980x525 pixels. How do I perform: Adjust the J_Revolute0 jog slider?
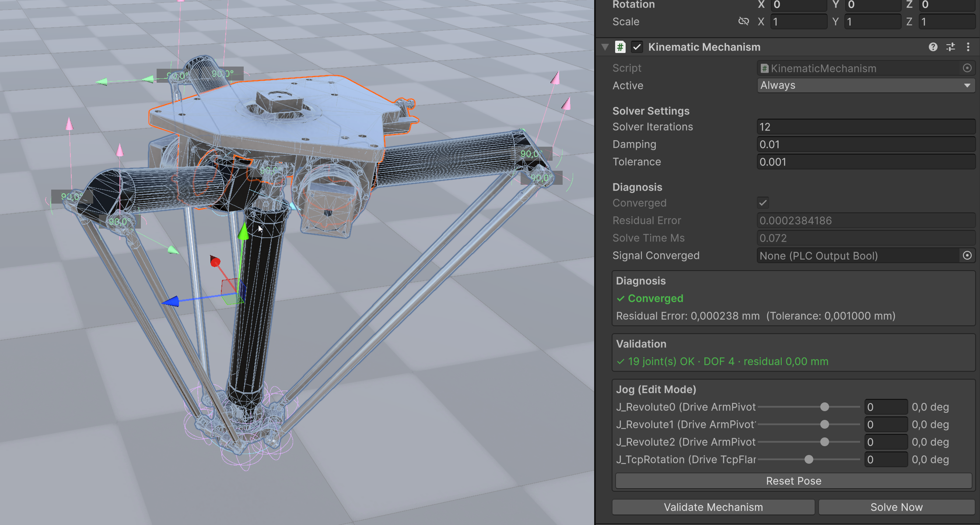click(809, 407)
